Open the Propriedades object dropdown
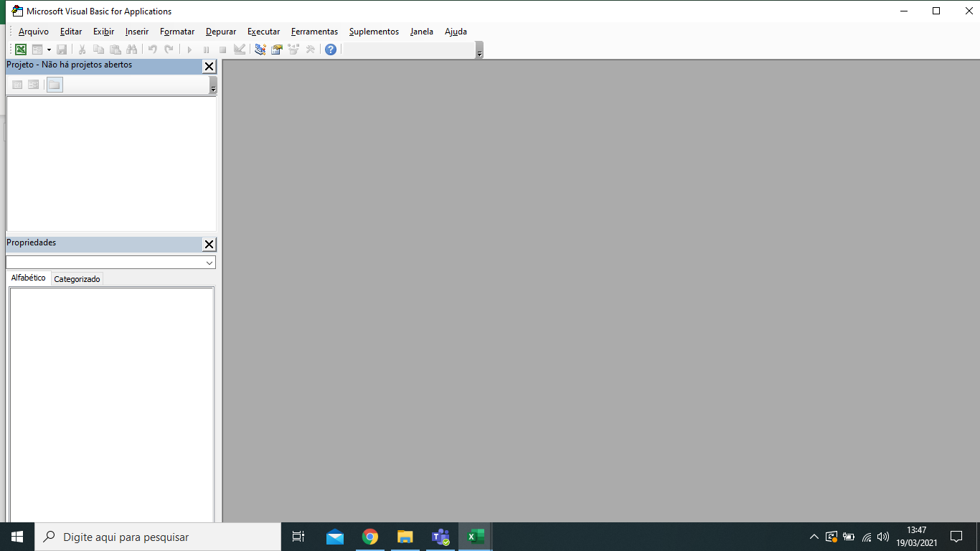The height and width of the screenshot is (551, 980). (x=209, y=263)
